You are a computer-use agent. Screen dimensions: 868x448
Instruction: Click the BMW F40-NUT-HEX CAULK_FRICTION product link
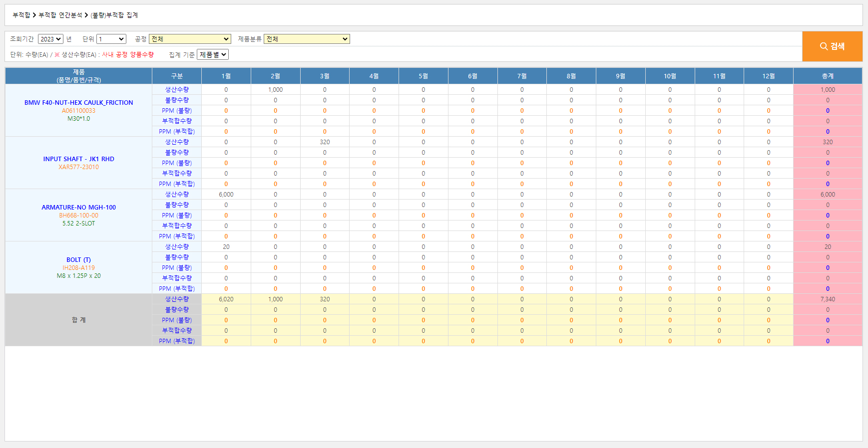pyautogui.click(x=79, y=102)
